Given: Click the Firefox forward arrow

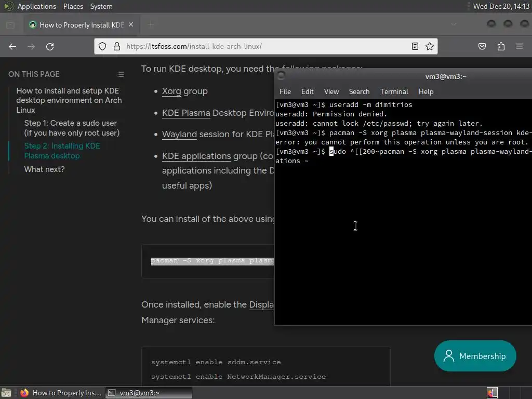Looking at the screenshot, I should [31, 46].
